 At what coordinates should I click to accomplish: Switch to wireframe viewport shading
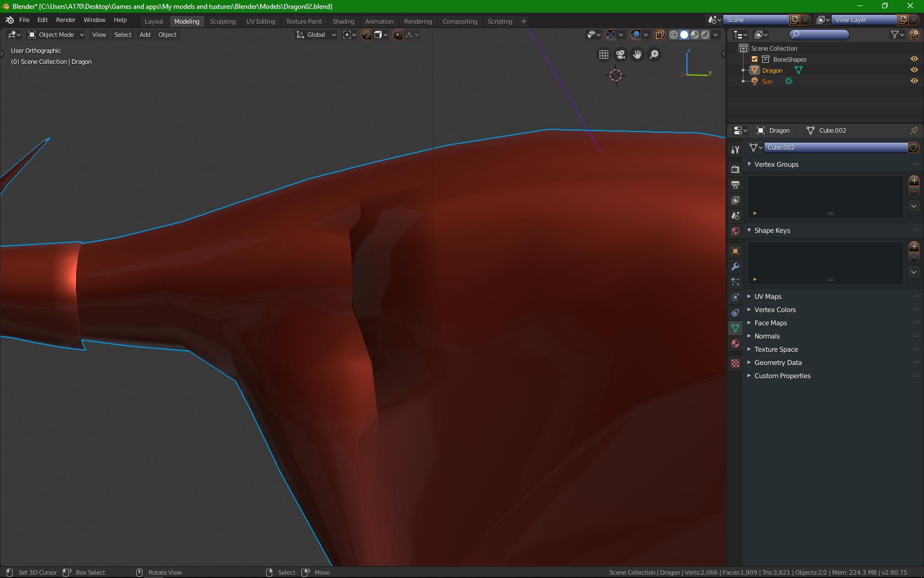(x=673, y=35)
